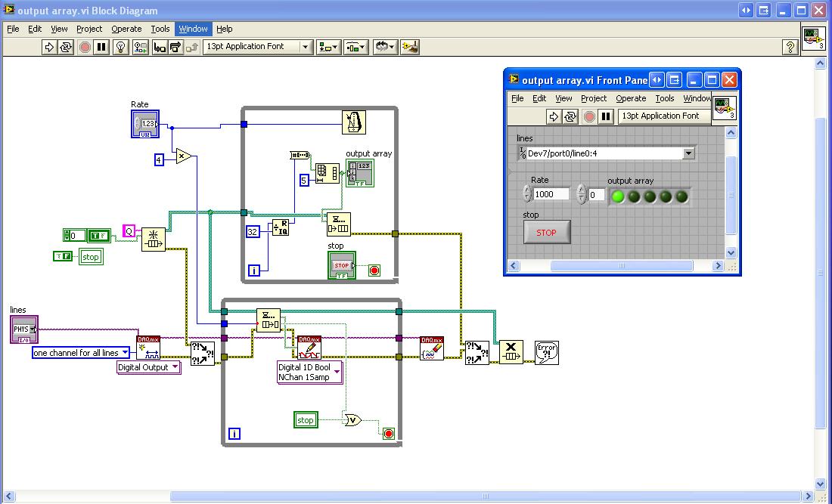Select Enqueue Element node in upper loop
The height and width of the screenshot is (504, 832).
tap(339, 224)
